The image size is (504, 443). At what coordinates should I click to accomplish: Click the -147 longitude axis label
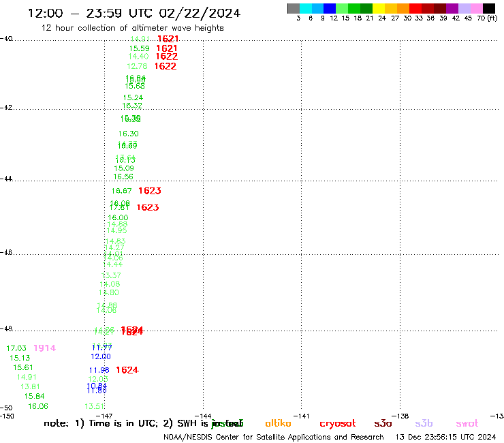point(104,416)
